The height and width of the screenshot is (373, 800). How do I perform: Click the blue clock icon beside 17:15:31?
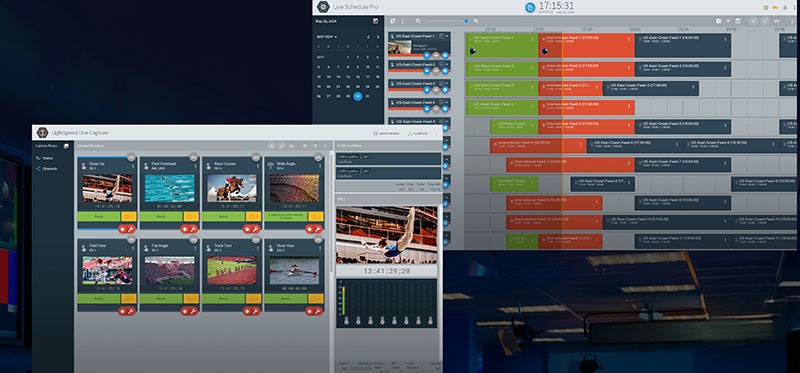530,7
